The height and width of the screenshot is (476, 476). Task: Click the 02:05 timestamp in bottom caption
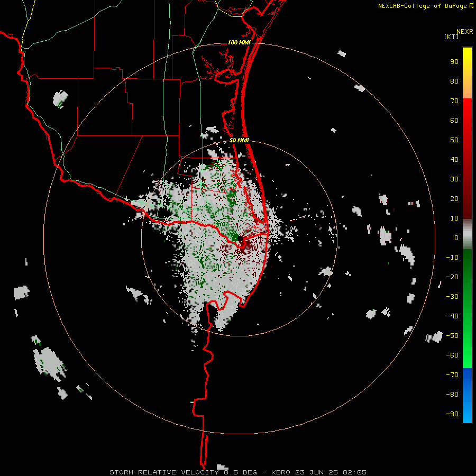(x=354, y=472)
